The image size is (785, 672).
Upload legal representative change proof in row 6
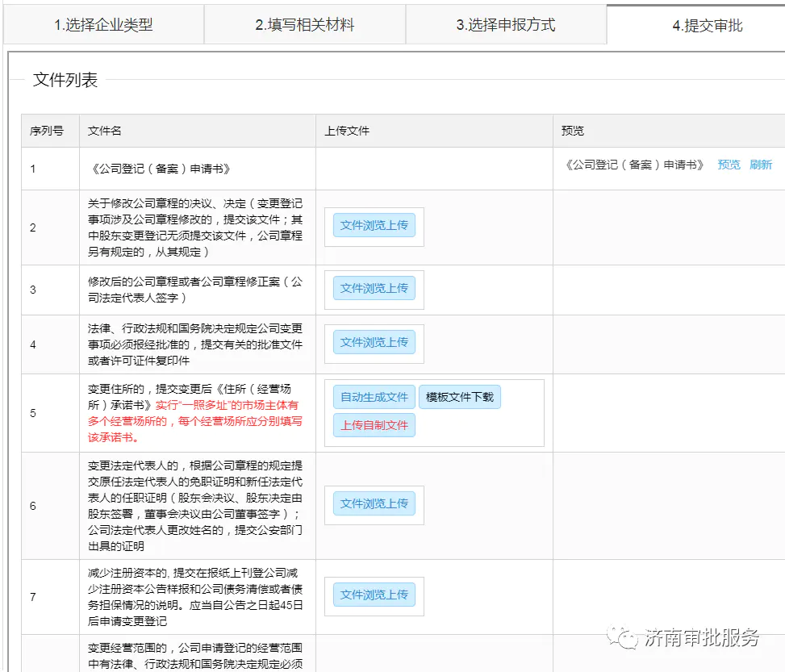click(374, 504)
